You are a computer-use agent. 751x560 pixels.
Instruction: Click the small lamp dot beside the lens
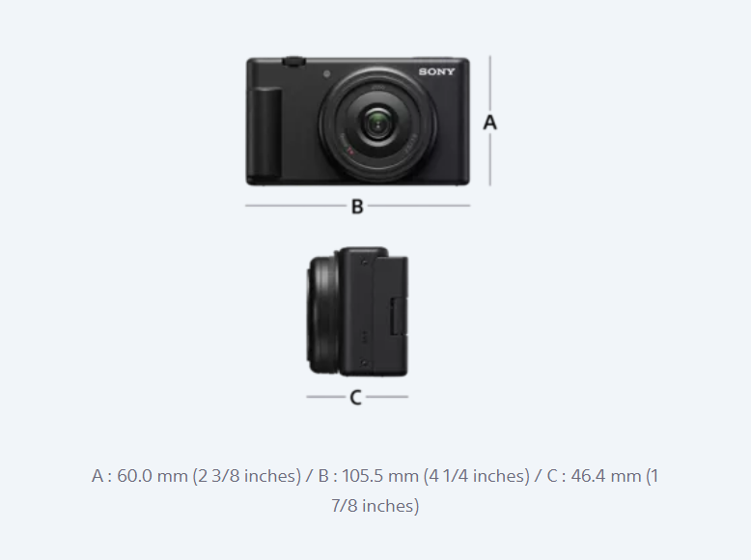326,73
